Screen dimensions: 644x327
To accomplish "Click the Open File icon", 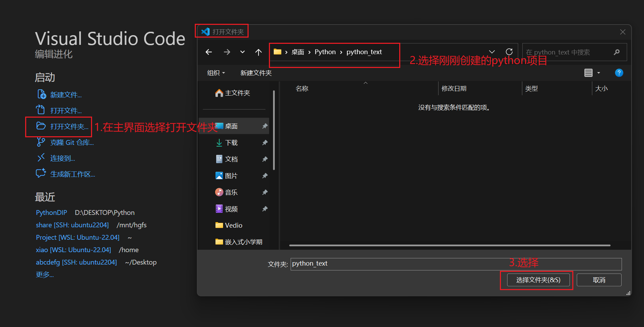I will tap(41, 110).
